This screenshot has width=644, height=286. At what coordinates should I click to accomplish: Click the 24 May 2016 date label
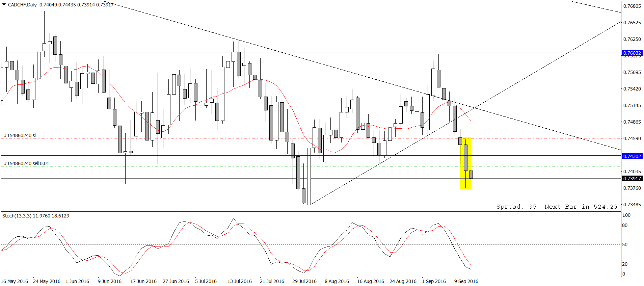pyautogui.click(x=47, y=281)
